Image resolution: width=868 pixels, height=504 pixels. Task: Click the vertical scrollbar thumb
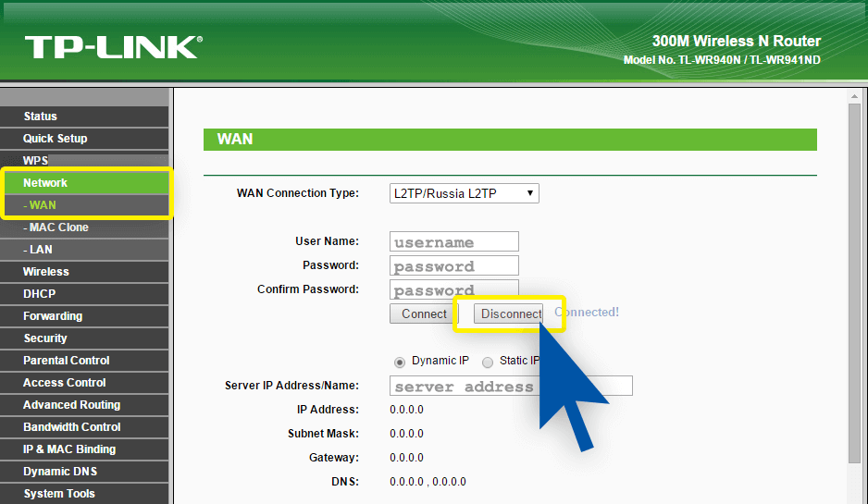coord(855,283)
